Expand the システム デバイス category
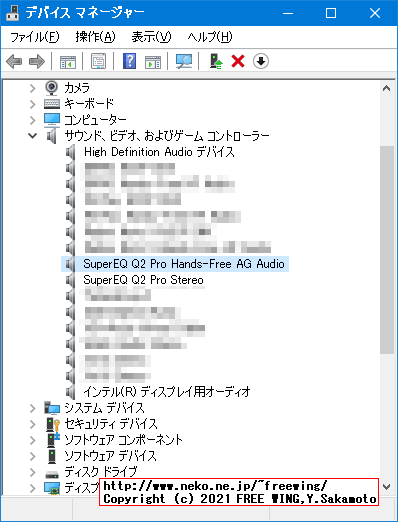 click(x=32, y=408)
